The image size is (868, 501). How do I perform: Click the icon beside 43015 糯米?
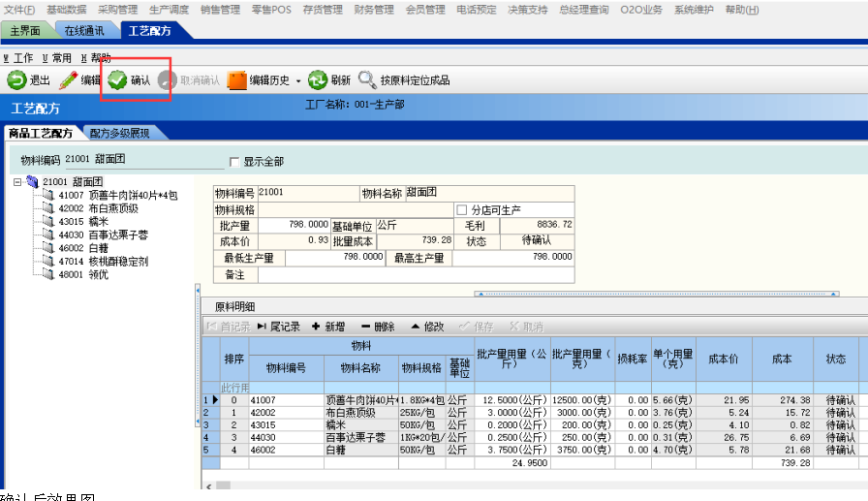[x=48, y=222]
